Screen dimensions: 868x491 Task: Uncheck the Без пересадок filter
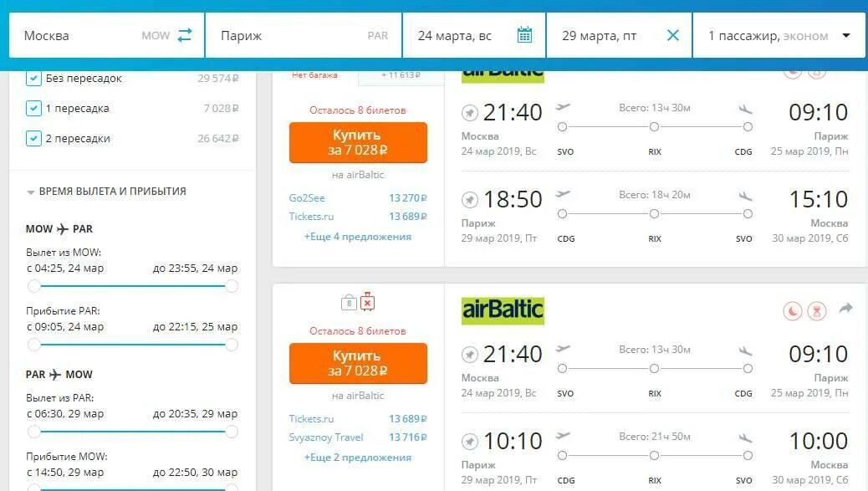33,79
